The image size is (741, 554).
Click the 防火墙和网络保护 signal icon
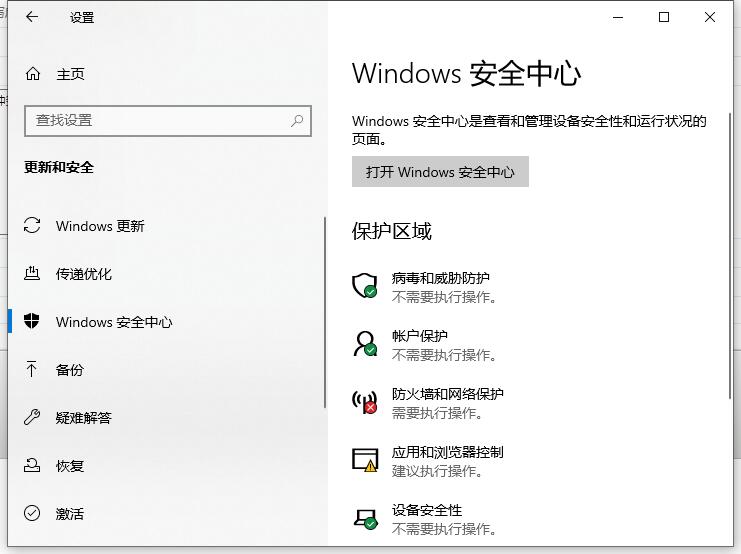click(x=365, y=402)
